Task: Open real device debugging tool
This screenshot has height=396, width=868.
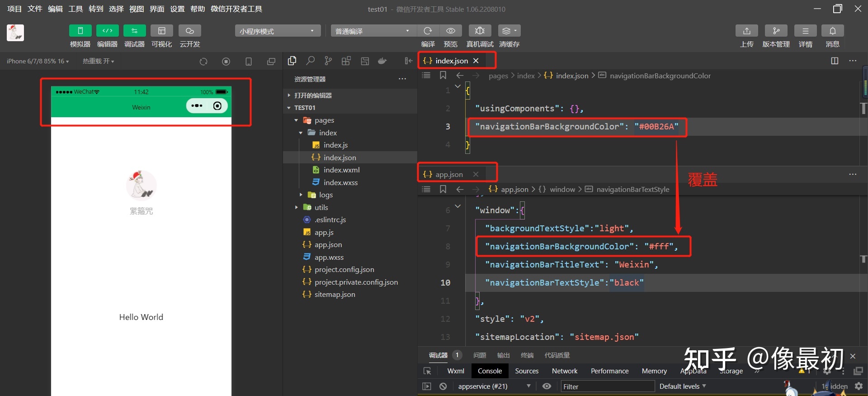Action: [x=480, y=31]
